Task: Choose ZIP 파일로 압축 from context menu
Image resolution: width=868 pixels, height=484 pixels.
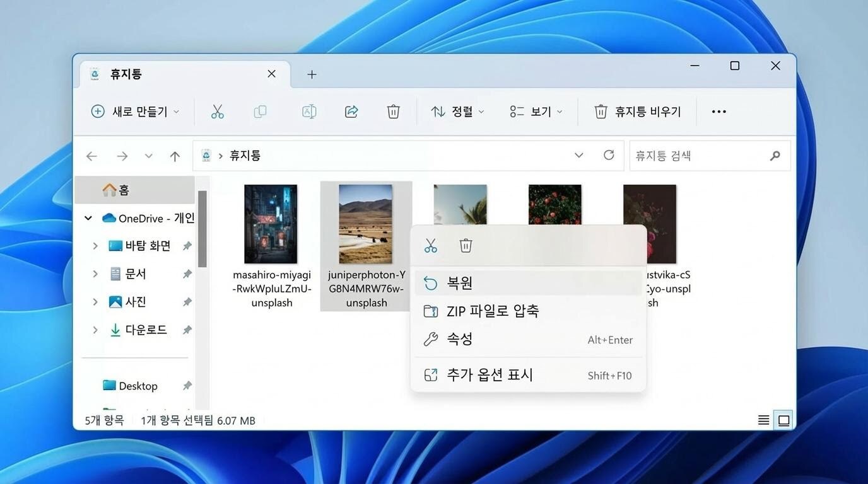Action: pos(529,311)
